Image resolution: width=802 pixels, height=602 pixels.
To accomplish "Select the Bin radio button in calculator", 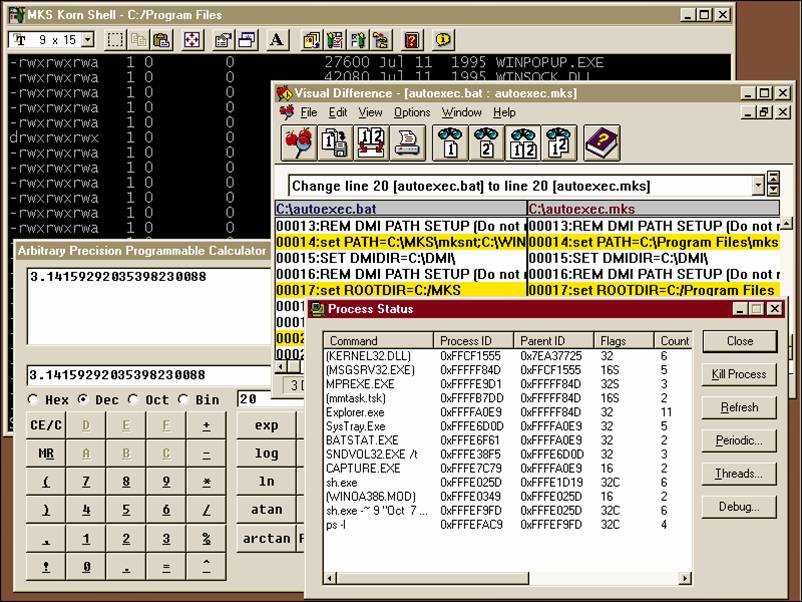I will point(183,399).
